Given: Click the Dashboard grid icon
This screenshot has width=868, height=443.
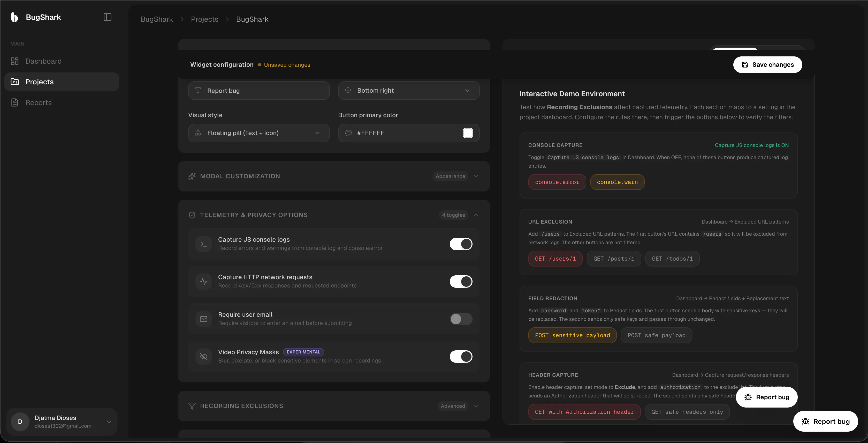Looking at the screenshot, I should point(14,61).
